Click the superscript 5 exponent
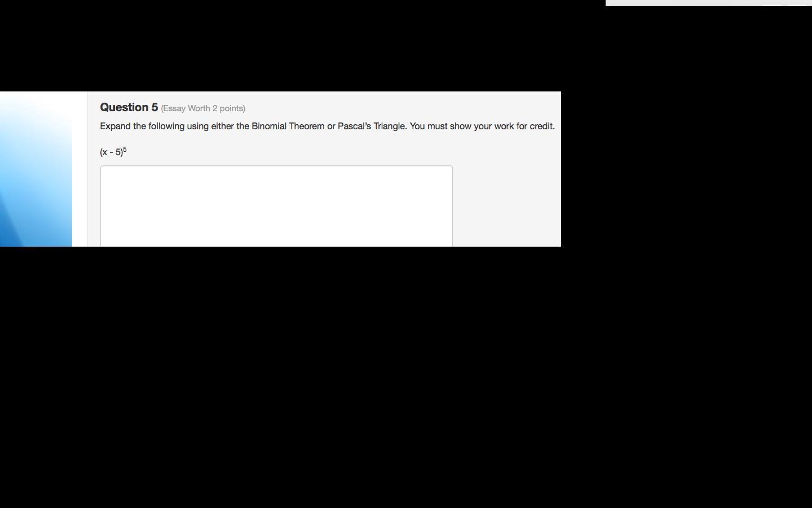The height and width of the screenshot is (508, 812). pyautogui.click(x=125, y=150)
